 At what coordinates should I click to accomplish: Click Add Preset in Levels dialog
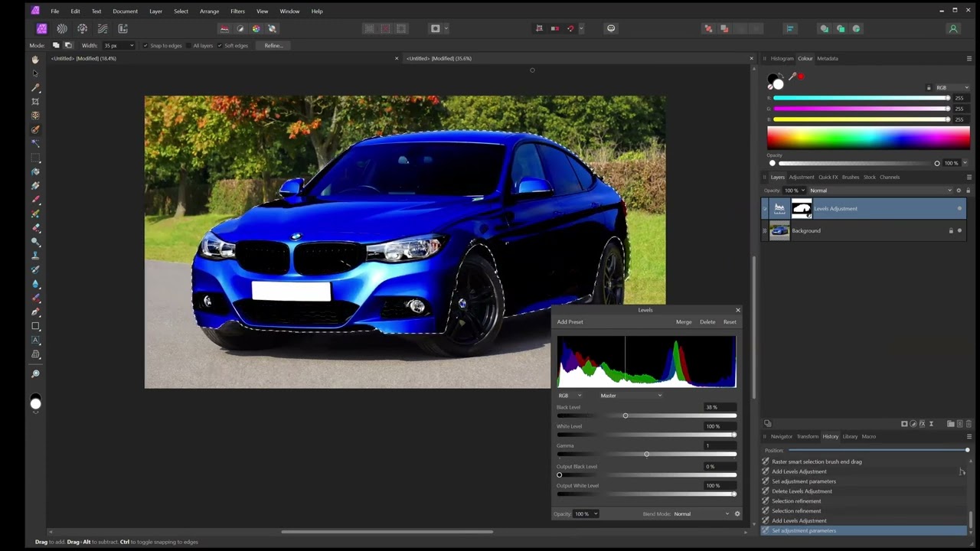click(570, 322)
